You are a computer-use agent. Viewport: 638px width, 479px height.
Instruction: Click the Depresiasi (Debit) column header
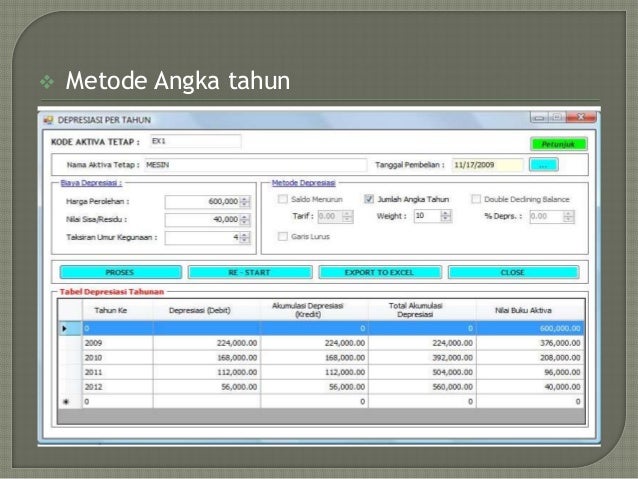tap(207, 311)
